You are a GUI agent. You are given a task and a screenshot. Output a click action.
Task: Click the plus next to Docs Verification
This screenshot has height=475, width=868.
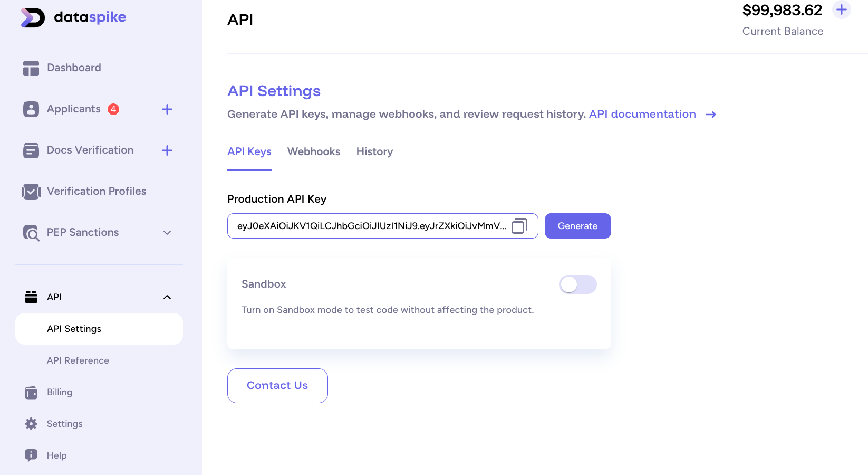click(167, 150)
